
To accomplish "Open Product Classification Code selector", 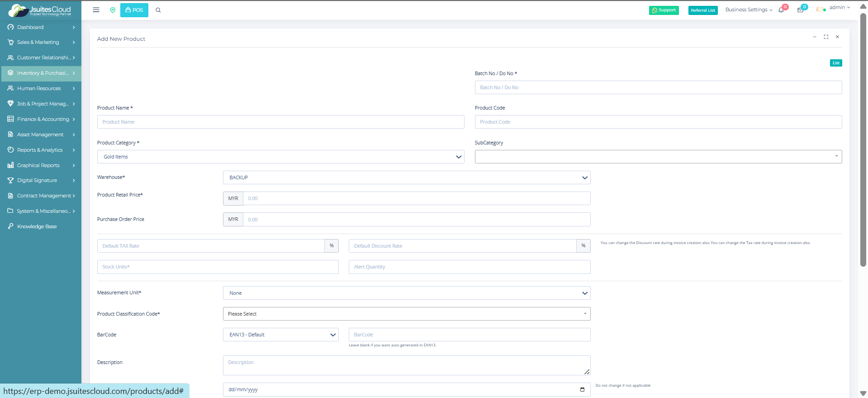I will click(x=406, y=314).
